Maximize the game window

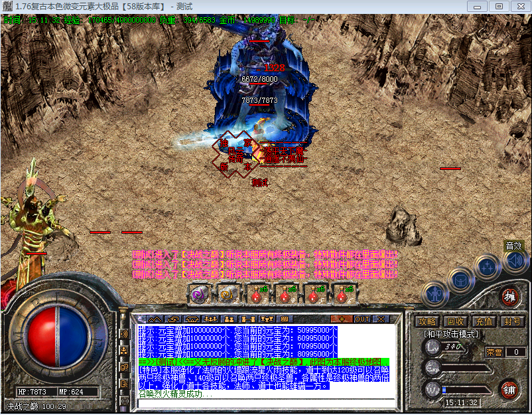pos(499,7)
